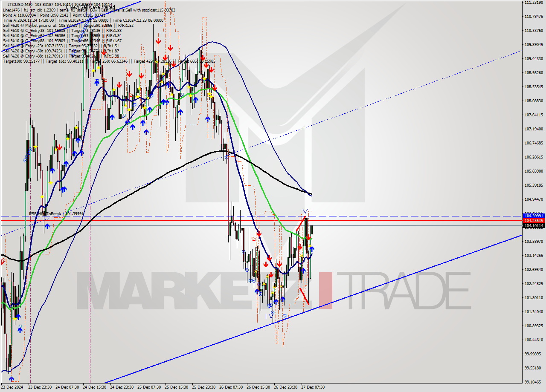Click the '25 Dec 23:30' time axis label
The height and width of the screenshot is (392, 546).
tap(204, 387)
